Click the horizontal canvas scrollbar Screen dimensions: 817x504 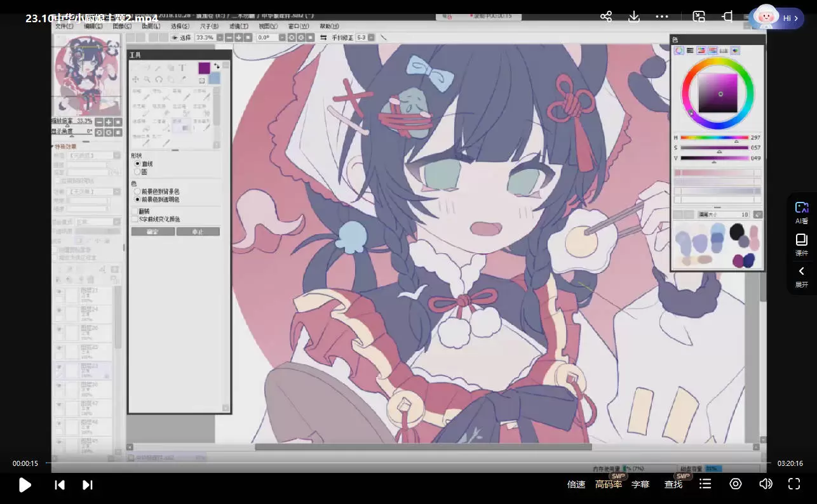tap(423, 448)
